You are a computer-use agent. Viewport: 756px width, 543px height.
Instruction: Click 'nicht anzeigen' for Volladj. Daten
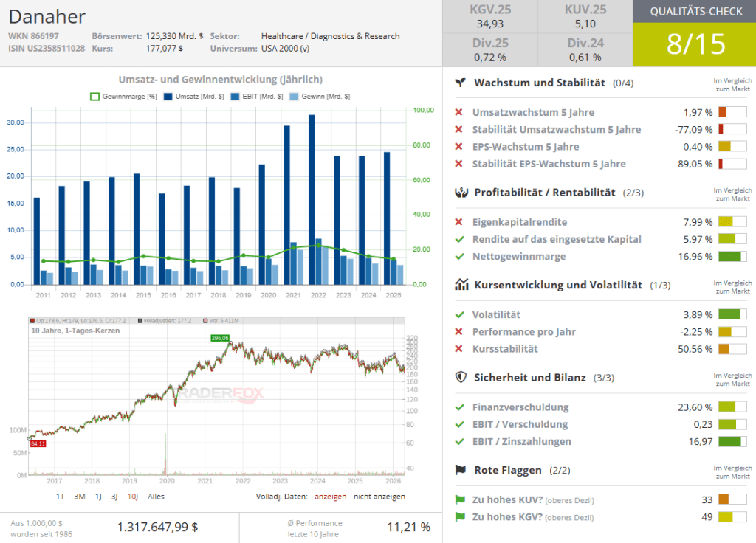379,497
